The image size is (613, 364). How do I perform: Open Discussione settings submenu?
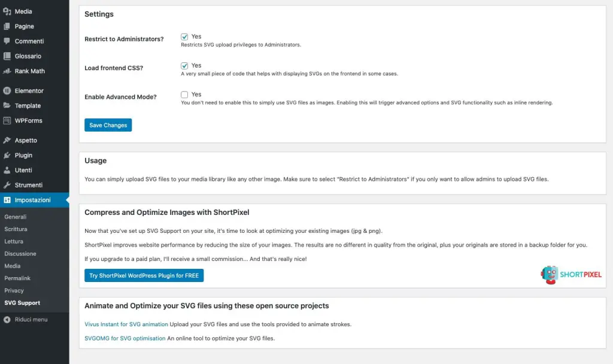(20, 254)
